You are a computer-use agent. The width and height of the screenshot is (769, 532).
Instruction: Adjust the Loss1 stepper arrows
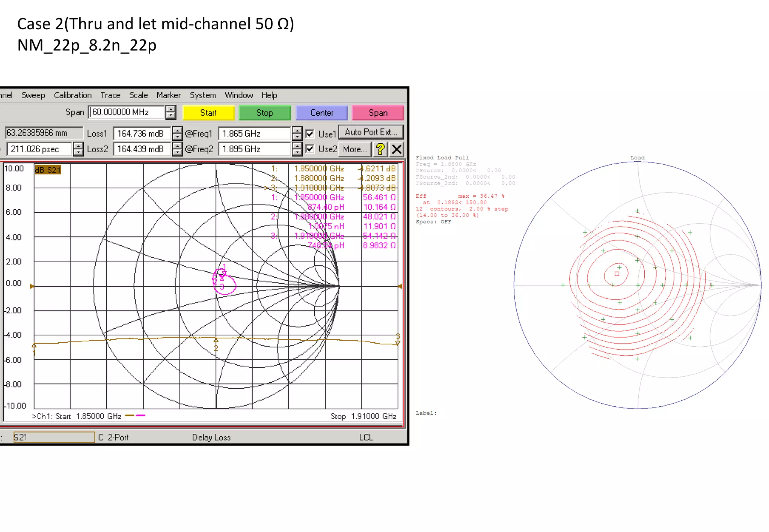(177, 134)
